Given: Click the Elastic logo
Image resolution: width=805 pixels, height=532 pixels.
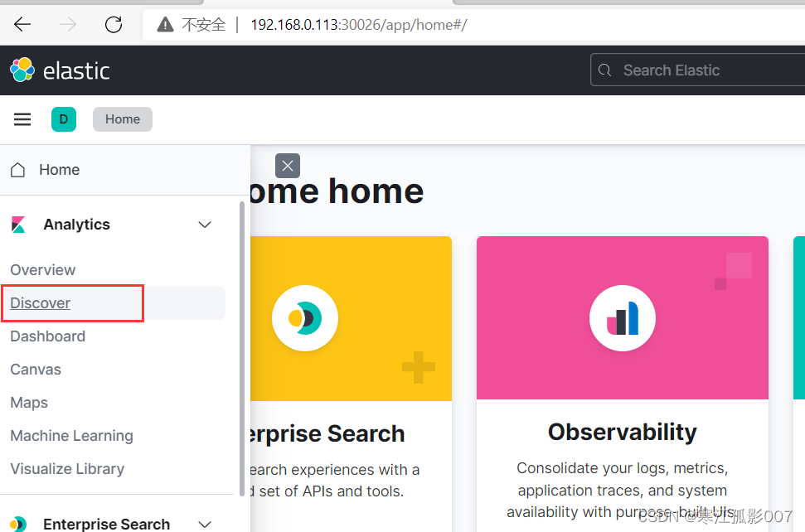Looking at the screenshot, I should tap(60, 70).
